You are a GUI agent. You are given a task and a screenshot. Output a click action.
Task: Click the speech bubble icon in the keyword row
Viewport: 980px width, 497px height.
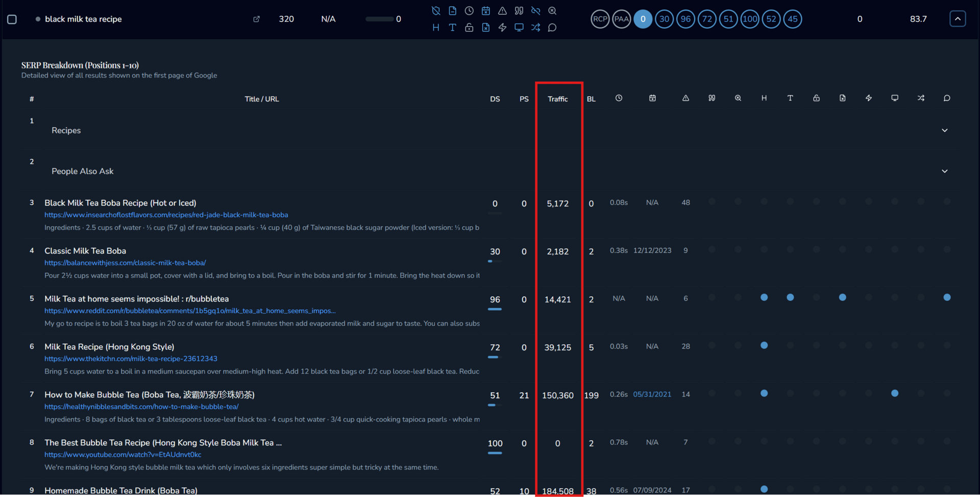click(552, 28)
